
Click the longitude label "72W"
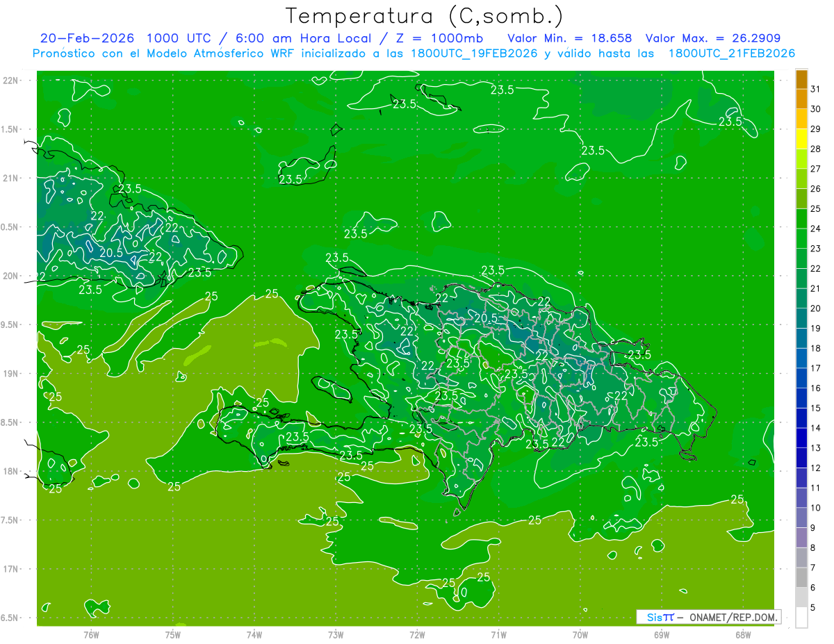417,635
